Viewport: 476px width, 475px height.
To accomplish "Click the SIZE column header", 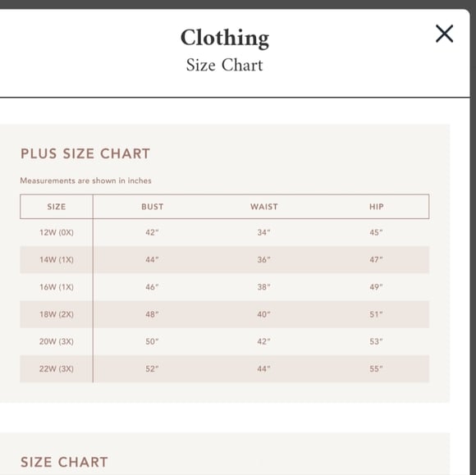I will [57, 207].
